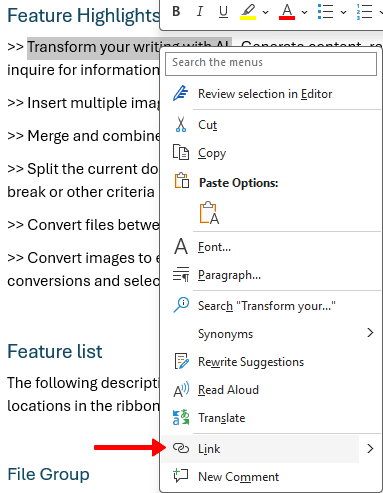The height and width of the screenshot is (493, 383).
Task: Click the magnifier Search icon
Action: click(x=181, y=305)
